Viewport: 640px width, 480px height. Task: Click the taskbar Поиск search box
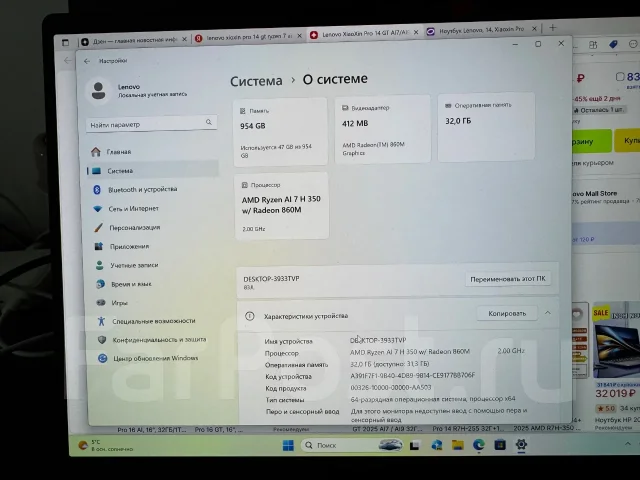coord(352,445)
